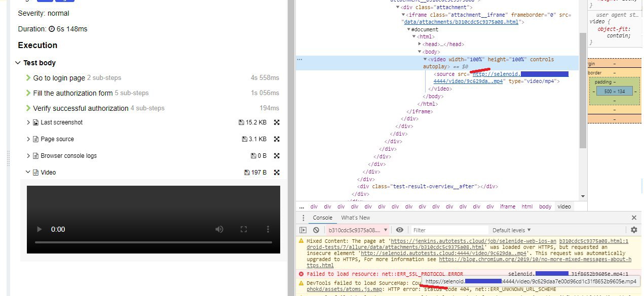Expand the Page source attachment row
The width and height of the screenshot is (644, 296).
(28, 139)
